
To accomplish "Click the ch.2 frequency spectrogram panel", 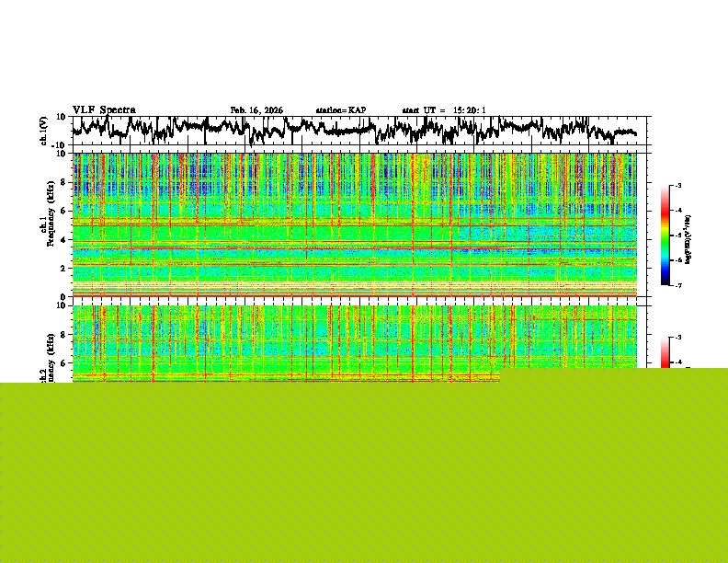I will coord(355,344).
